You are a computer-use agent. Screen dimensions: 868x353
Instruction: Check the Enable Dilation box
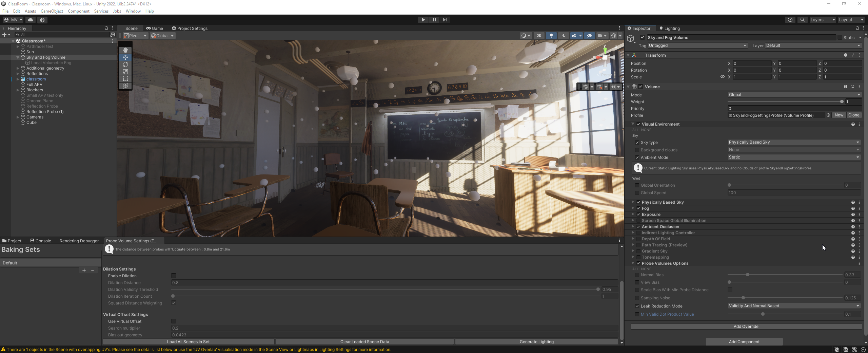[x=174, y=276]
